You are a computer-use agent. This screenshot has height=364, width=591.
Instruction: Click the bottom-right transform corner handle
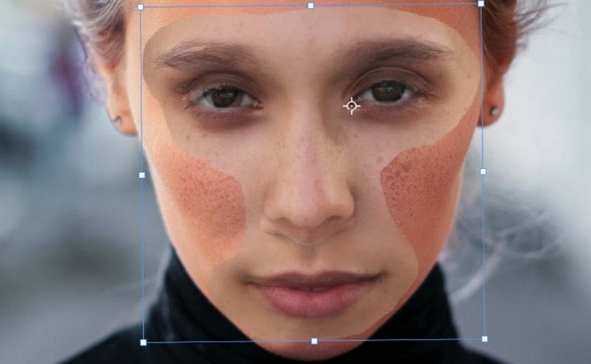[485, 339]
